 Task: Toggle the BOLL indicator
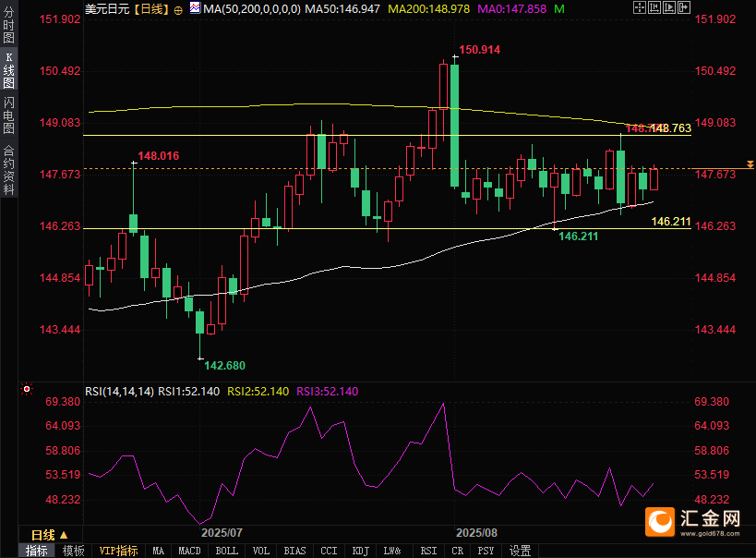[226, 551]
